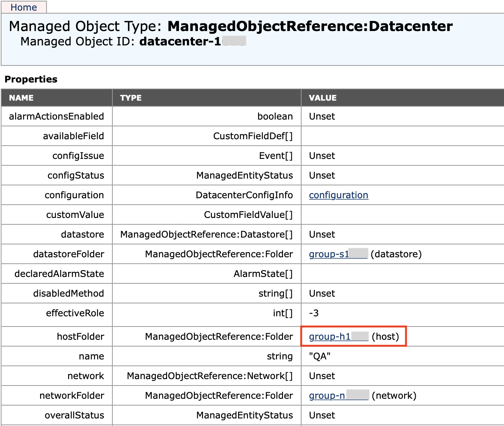This screenshot has width=504, height=426.
Task: Follow the group-s1 datastore folder link
Action: (x=329, y=254)
